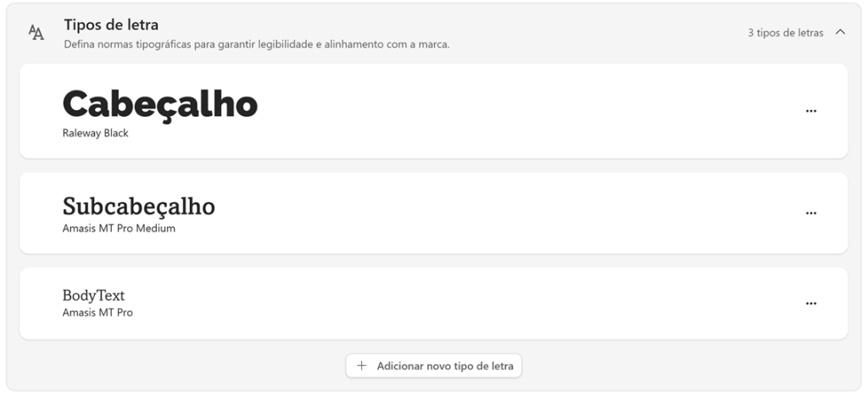Image resolution: width=868 pixels, height=398 pixels.
Task: Click Adicionar novo tipo de letra
Action: (x=433, y=365)
